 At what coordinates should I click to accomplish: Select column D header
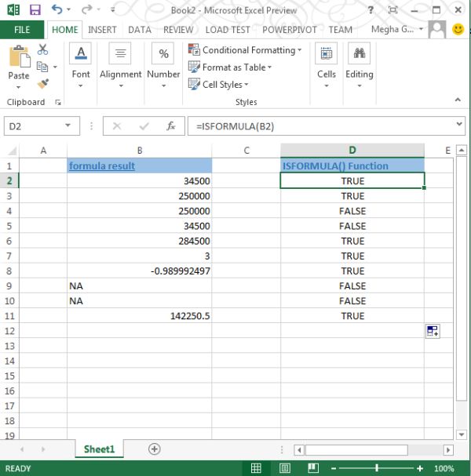click(352, 150)
